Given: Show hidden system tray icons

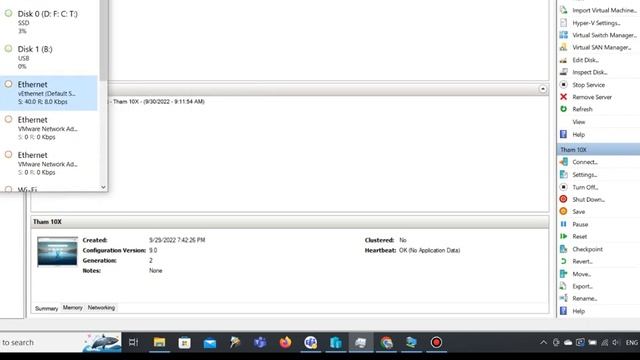Looking at the screenshot, I should click(543, 342).
